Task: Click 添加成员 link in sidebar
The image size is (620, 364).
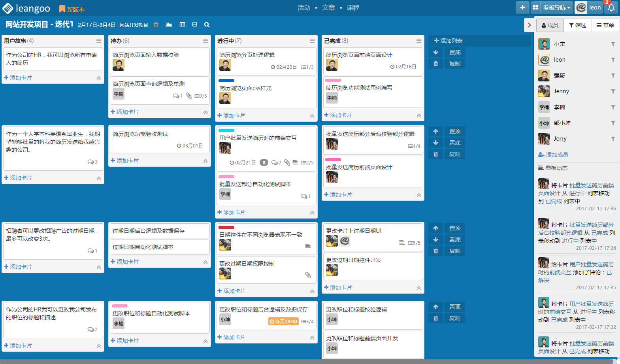Action: coord(553,155)
